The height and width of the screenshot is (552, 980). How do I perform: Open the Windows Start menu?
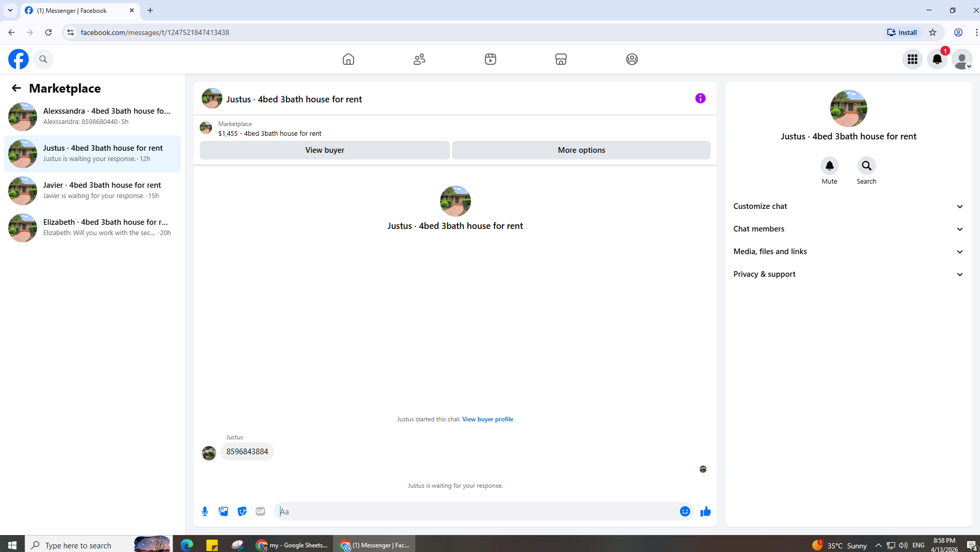coord(12,545)
